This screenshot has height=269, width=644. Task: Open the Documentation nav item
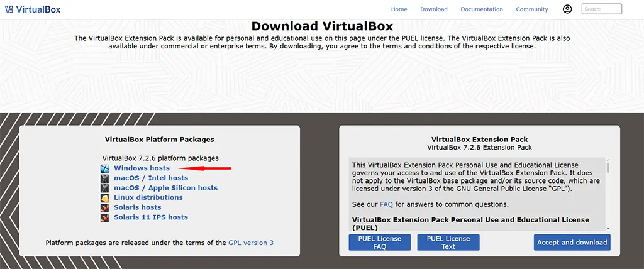(482, 9)
